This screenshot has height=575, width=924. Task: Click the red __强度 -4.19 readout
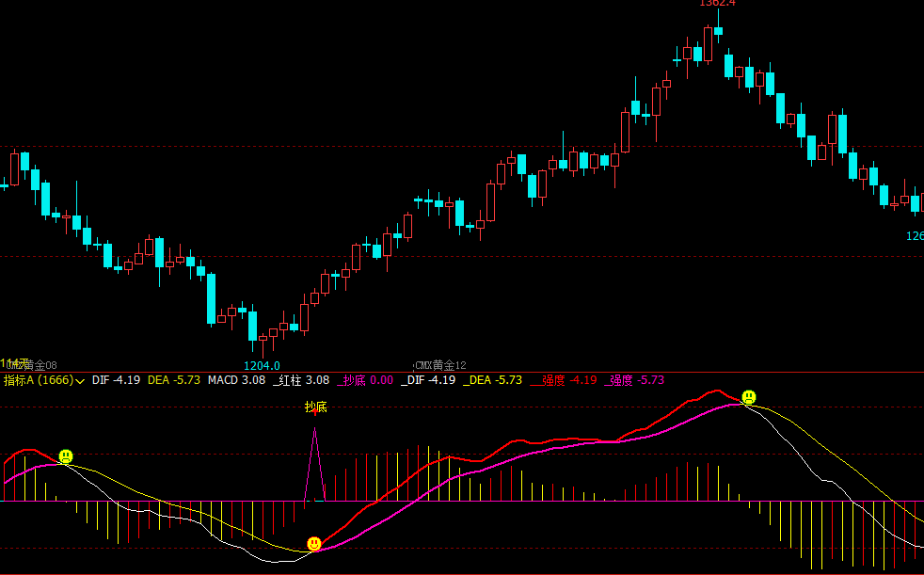[563, 380]
